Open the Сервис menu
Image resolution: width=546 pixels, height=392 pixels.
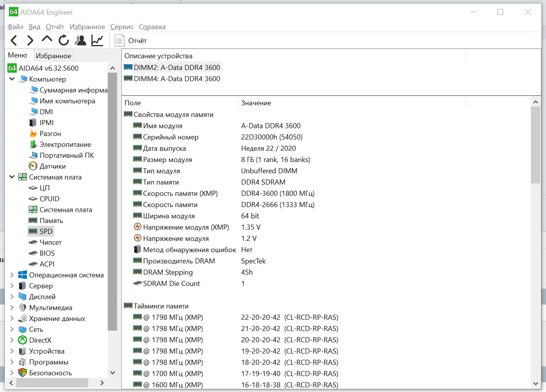point(122,27)
